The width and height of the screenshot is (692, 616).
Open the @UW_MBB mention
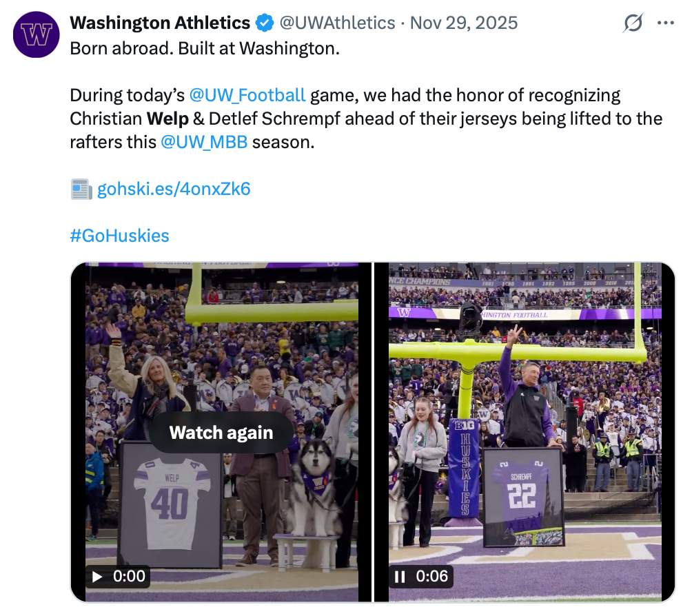(203, 142)
